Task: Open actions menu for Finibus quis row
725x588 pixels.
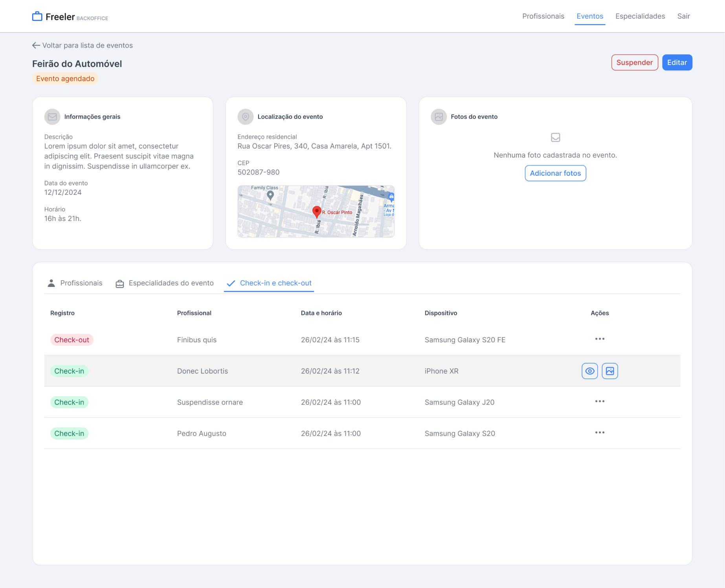Action: click(x=600, y=339)
